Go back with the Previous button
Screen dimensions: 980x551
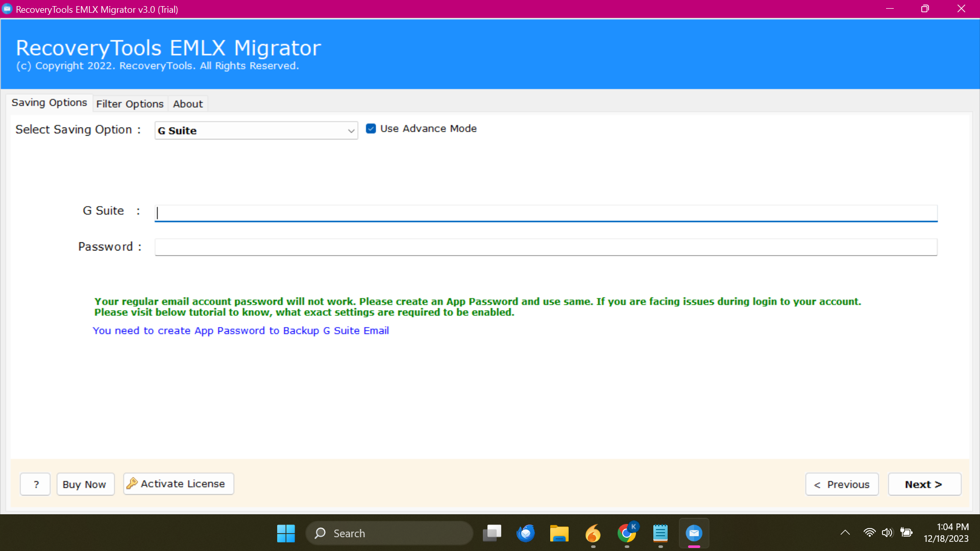click(x=842, y=484)
